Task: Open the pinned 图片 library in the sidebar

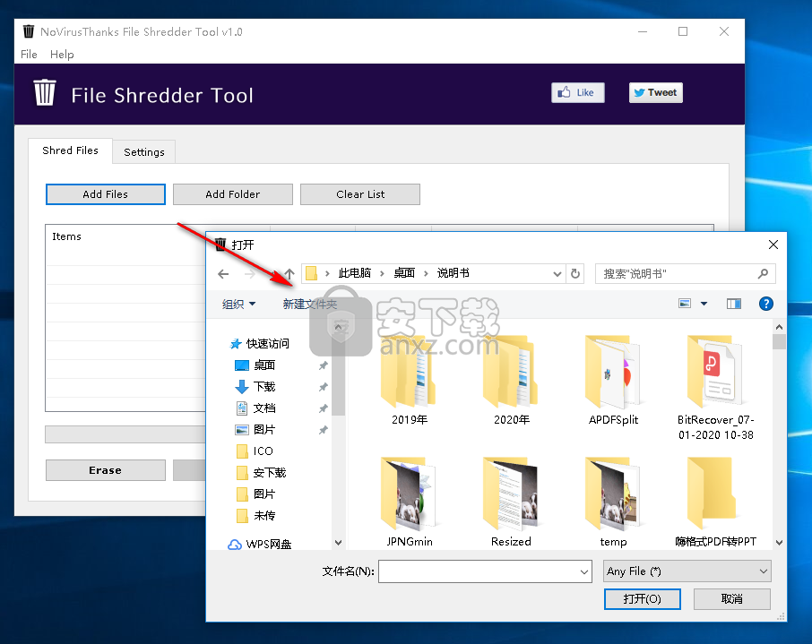Action: click(x=264, y=430)
